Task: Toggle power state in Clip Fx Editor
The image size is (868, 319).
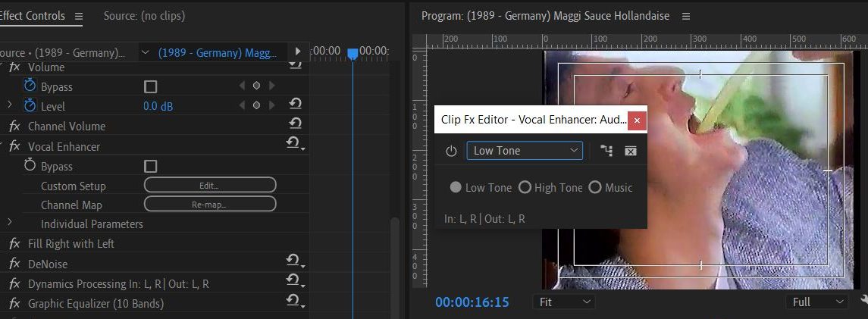Action: [451, 151]
